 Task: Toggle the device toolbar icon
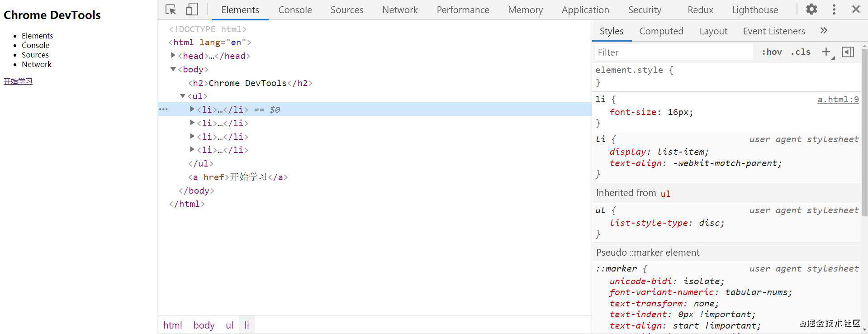click(192, 10)
